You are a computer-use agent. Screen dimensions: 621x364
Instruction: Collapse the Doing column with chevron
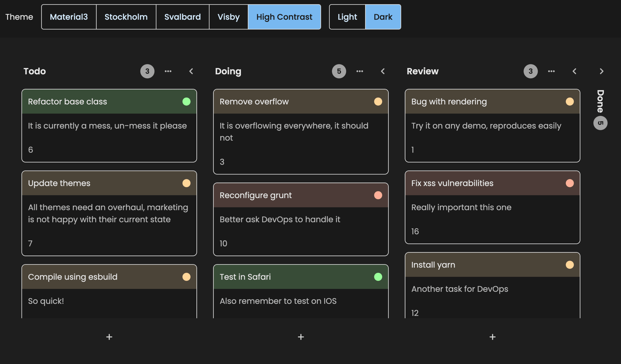(383, 71)
